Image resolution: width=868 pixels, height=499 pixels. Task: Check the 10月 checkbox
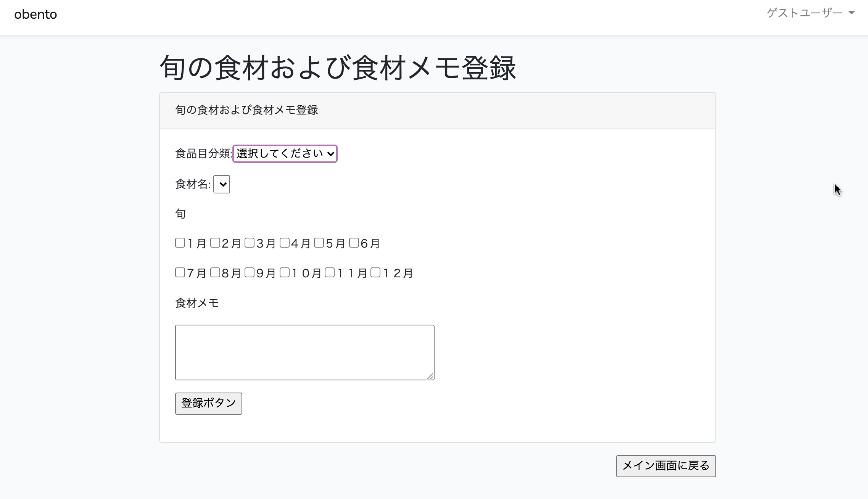pos(285,272)
